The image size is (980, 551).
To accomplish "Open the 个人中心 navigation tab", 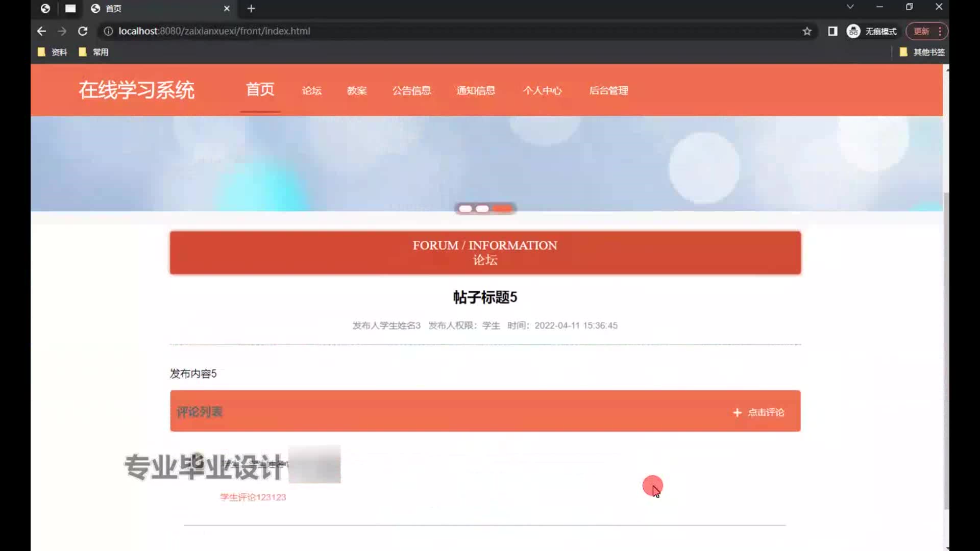I will [x=542, y=91].
